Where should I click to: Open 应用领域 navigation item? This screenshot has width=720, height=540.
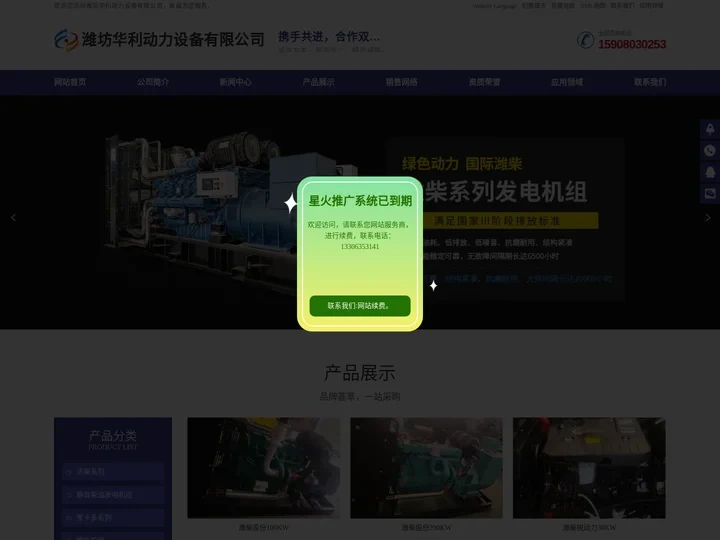click(567, 82)
